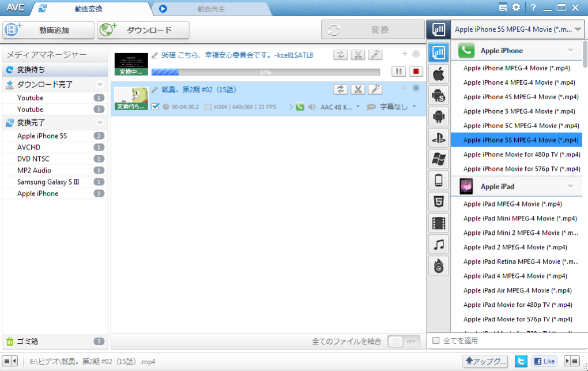Screen dimensions: 588x371
Task: Click the 12% conversion progress bar
Action: point(266,72)
